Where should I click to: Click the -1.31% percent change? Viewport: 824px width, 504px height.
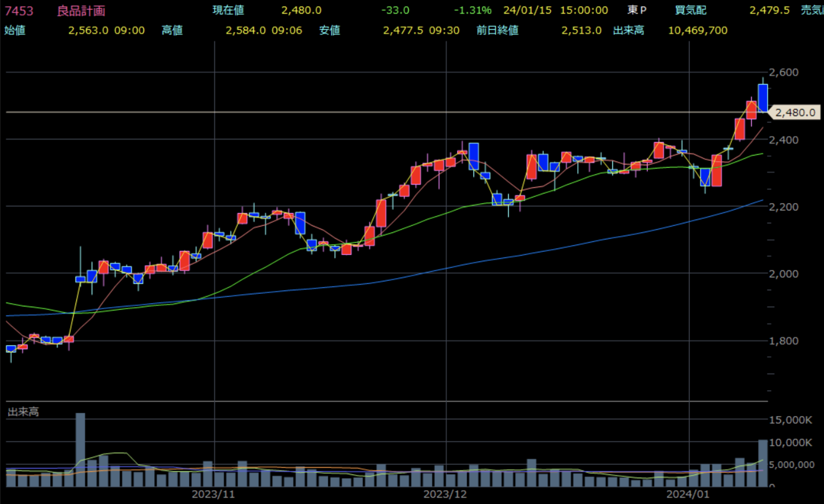[472, 10]
